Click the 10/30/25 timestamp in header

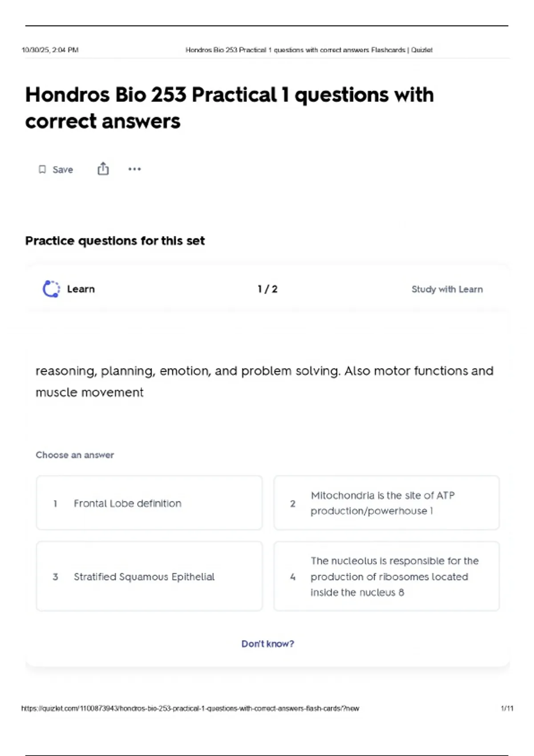(x=50, y=50)
